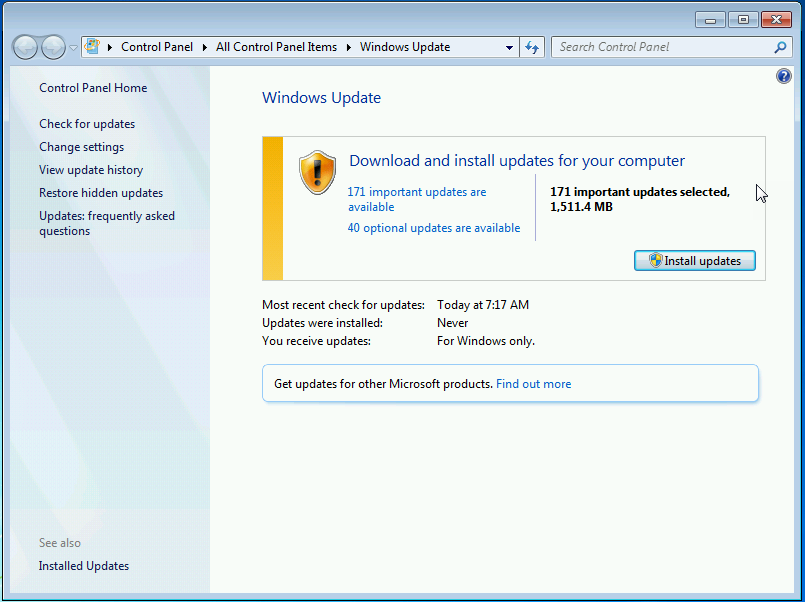Click the Back navigation arrow
The image size is (805, 602).
(24, 47)
